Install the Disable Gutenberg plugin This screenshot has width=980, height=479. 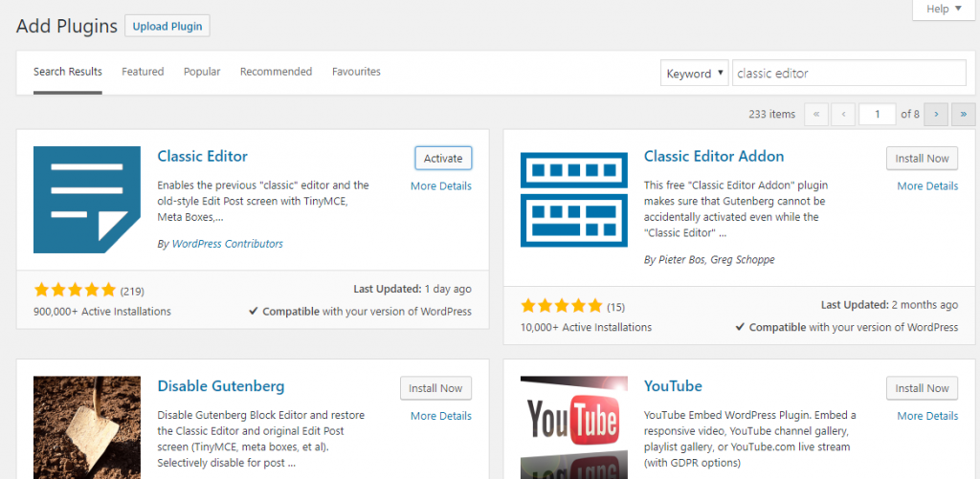tap(435, 388)
